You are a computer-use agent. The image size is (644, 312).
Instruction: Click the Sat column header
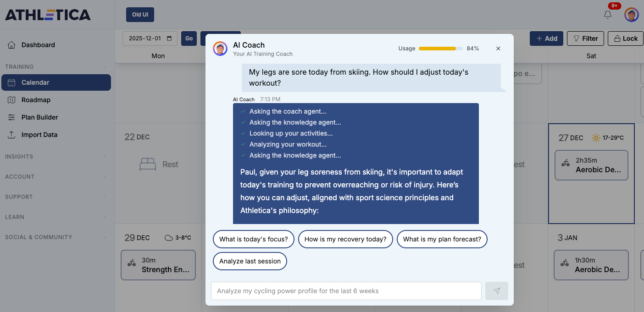tap(591, 56)
